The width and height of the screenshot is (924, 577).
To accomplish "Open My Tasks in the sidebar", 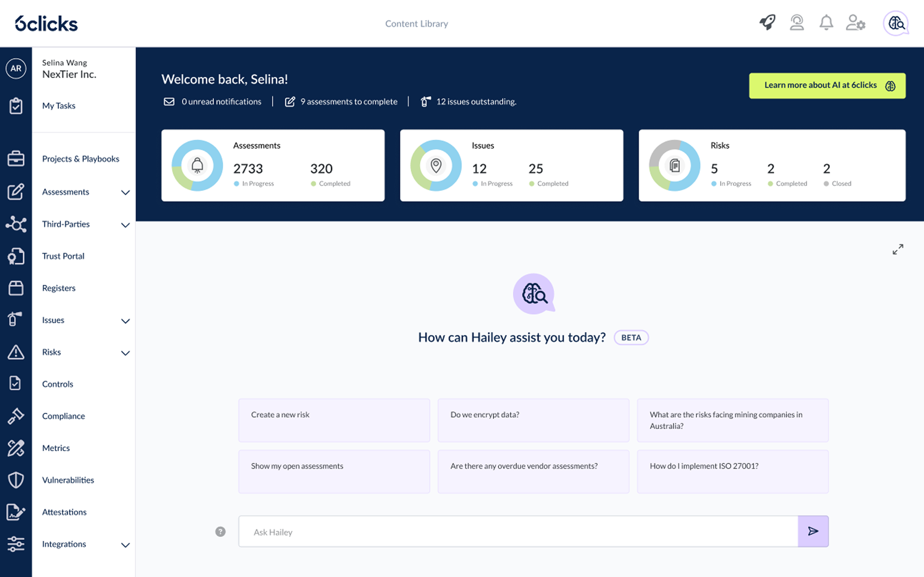I will [x=59, y=106].
